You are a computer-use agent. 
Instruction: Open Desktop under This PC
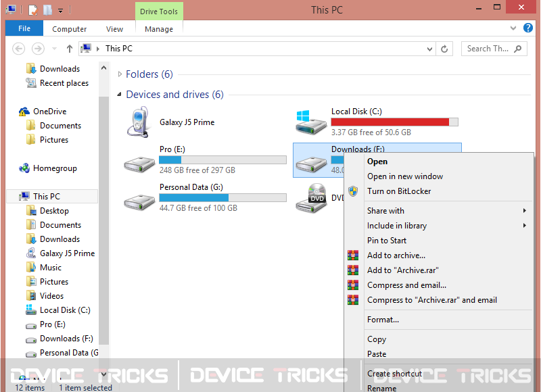tap(47, 211)
